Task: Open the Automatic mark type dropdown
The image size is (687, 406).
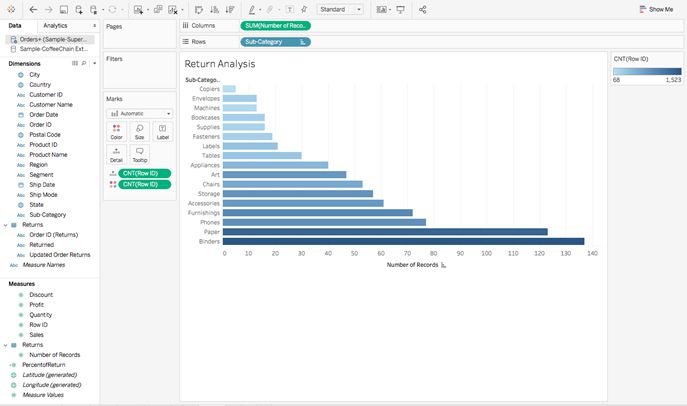Action: tap(139, 113)
